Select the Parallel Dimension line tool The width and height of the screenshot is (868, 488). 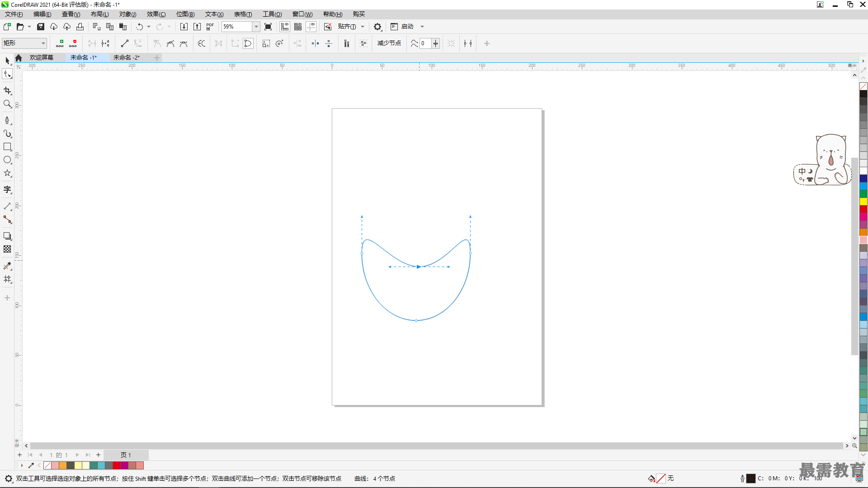7,206
